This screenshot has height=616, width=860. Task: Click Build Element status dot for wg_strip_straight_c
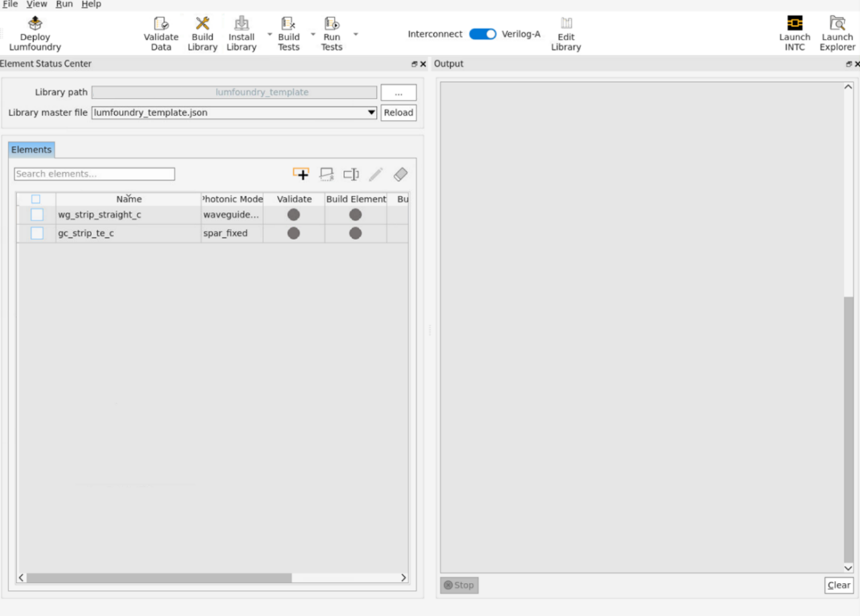coord(356,215)
